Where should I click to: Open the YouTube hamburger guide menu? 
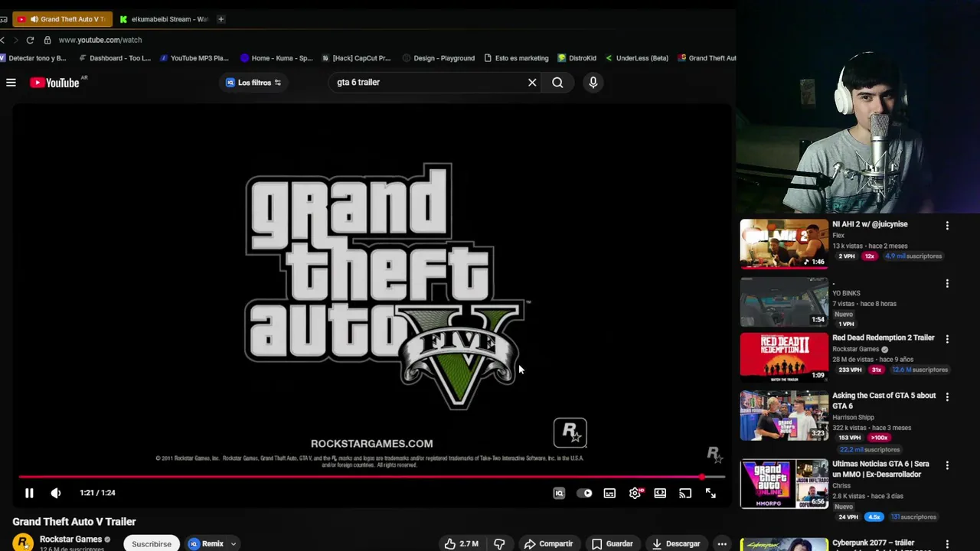pos(11,83)
